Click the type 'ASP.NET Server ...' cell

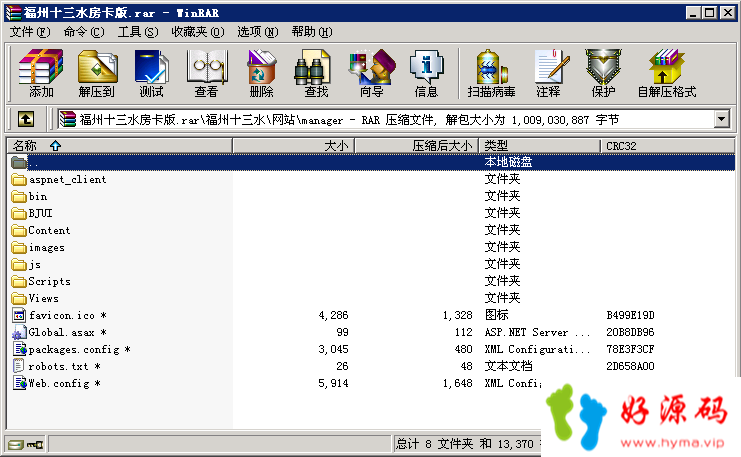click(537, 332)
